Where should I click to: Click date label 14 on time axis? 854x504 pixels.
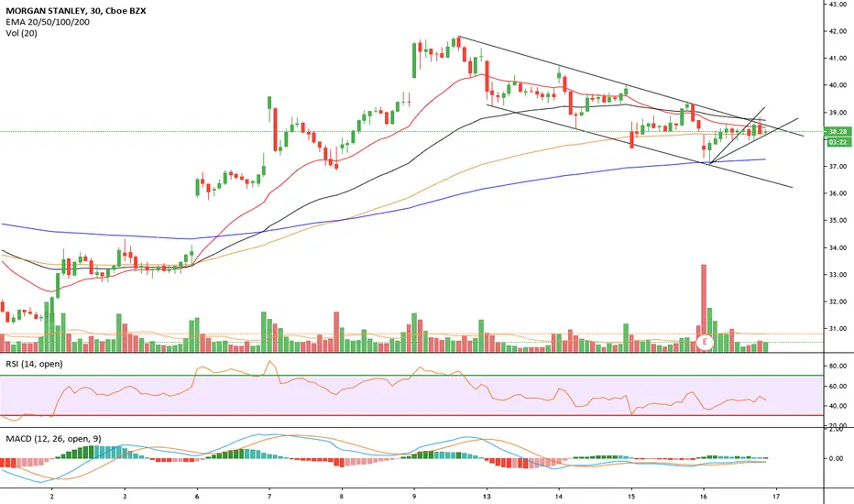pos(559,497)
